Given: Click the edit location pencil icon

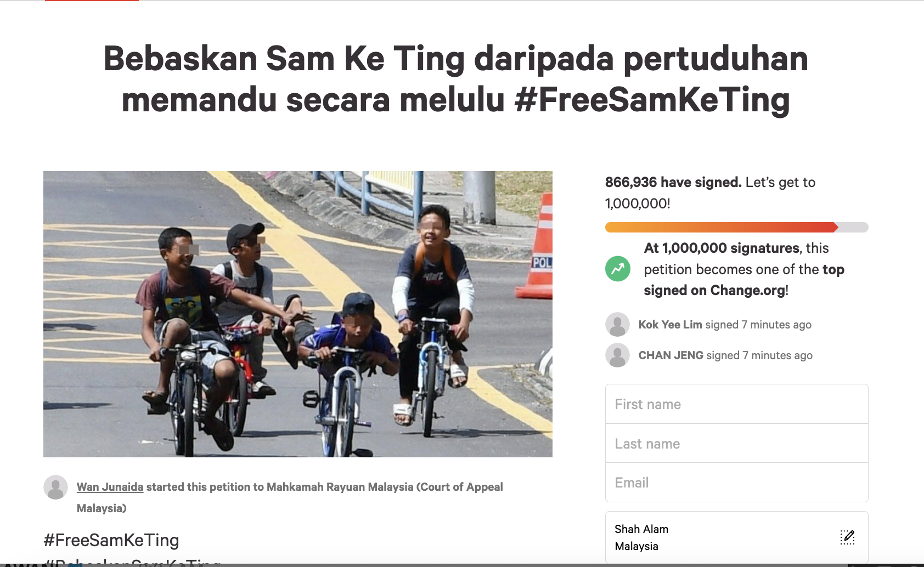Looking at the screenshot, I should (x=847, y=537).
